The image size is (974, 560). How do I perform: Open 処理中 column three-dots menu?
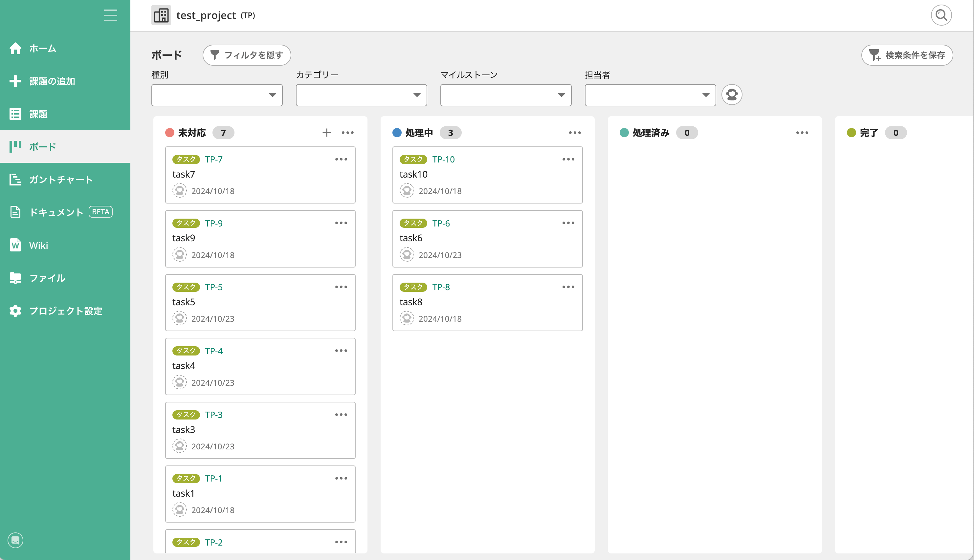point(575,133)
